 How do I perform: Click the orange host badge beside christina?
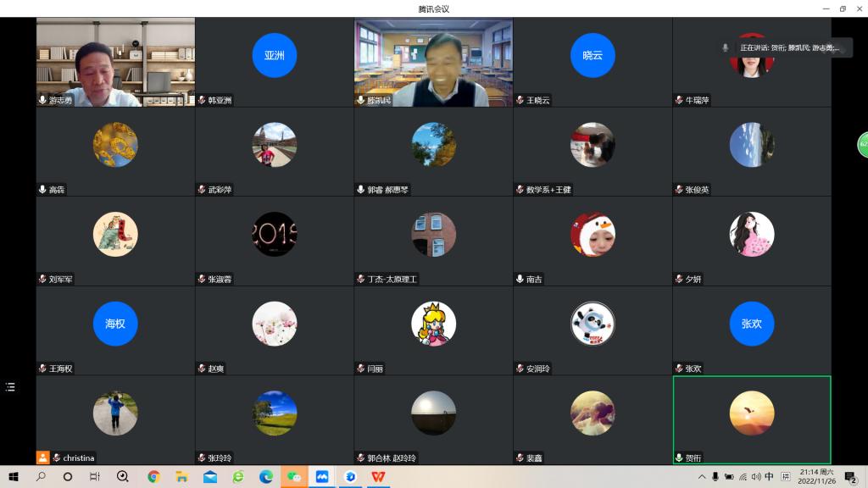click(x=42, y=457)
